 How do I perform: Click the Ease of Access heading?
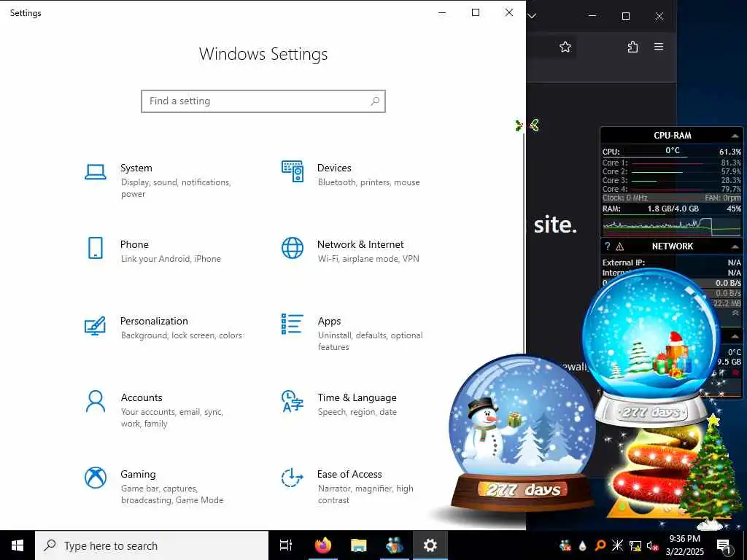point(349,474)
